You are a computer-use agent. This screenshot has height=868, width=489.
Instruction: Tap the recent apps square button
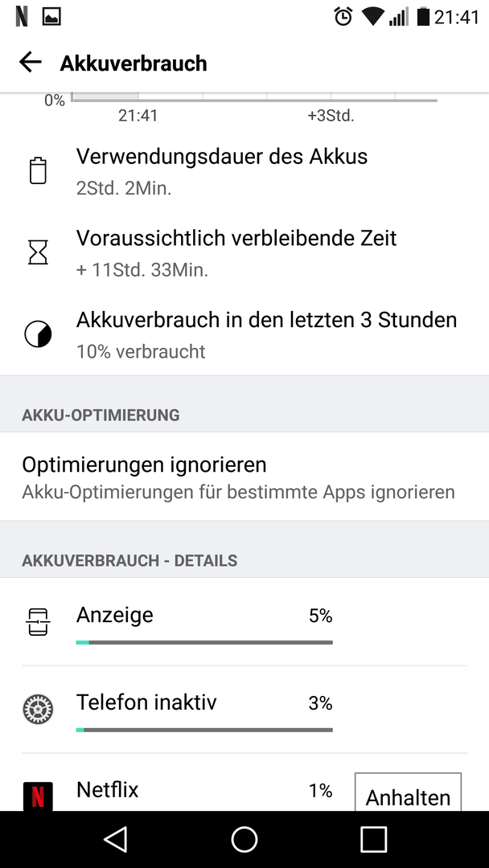point(373,839)
